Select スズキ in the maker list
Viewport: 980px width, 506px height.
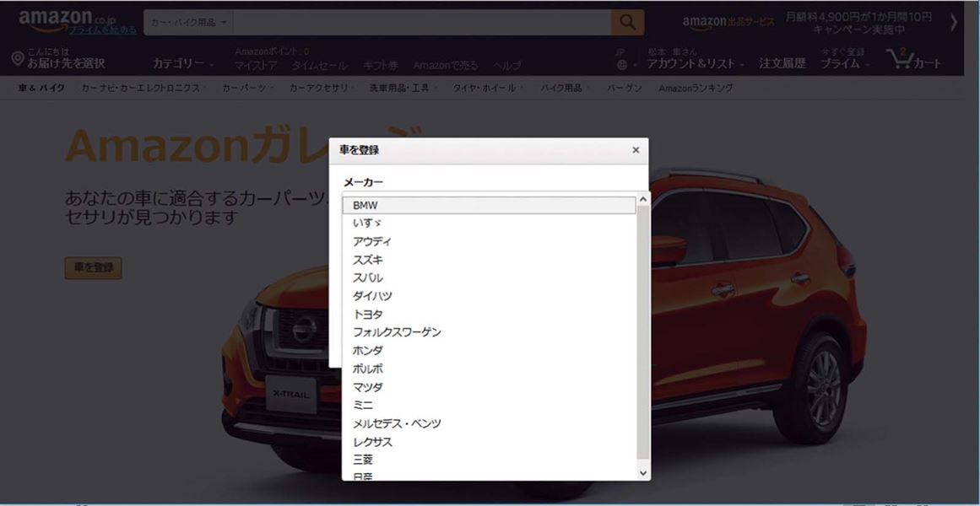[489, 259]
